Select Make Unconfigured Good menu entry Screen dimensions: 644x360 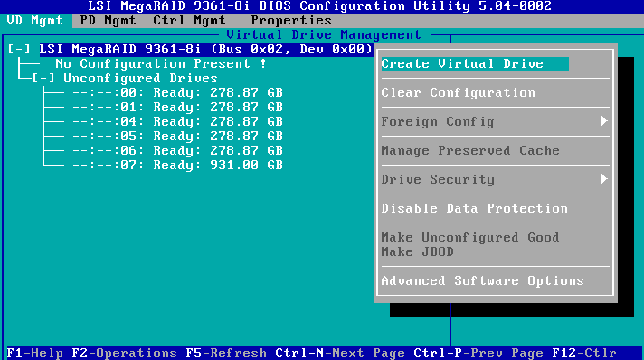coord(470,237)
